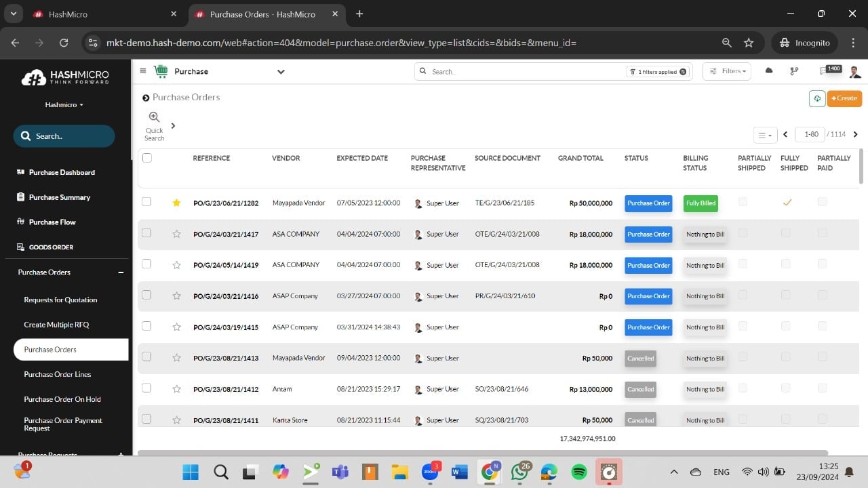This screenshot has width=868, height=488.
Task: Expand the Purchase Orders breadcrumb arrow
Action: click(x=146, y=98)
